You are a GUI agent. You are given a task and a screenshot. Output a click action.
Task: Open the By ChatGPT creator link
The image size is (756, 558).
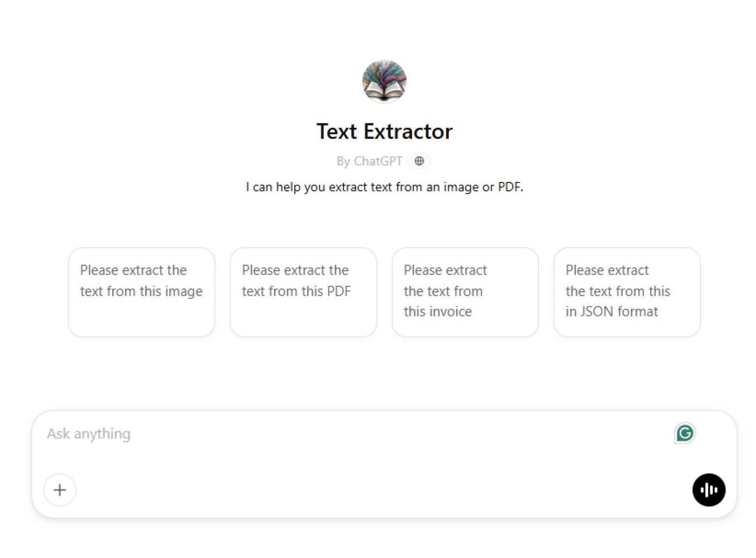click(x=368, y=161)
